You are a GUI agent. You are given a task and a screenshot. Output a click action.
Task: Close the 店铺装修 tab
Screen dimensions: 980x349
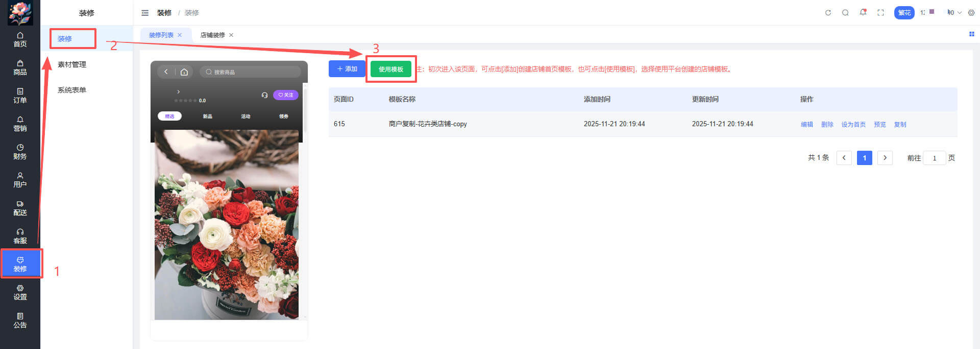tap(231, 35)
